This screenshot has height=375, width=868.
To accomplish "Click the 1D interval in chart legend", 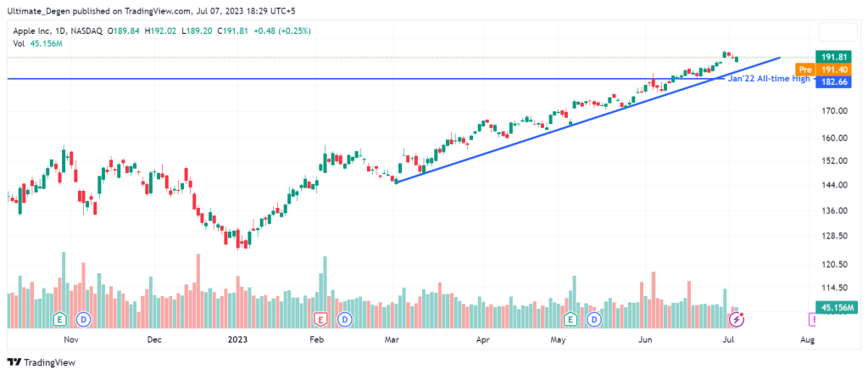I will click(62, 31).
